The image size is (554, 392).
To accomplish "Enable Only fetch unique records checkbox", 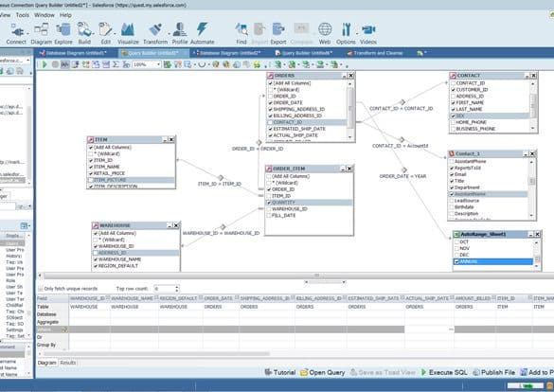I will [x=41, y=289].
